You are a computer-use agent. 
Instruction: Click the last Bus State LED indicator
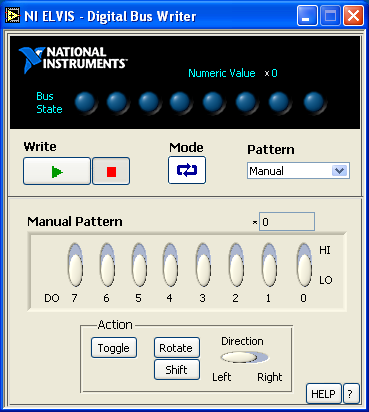(x=314, y=102)
